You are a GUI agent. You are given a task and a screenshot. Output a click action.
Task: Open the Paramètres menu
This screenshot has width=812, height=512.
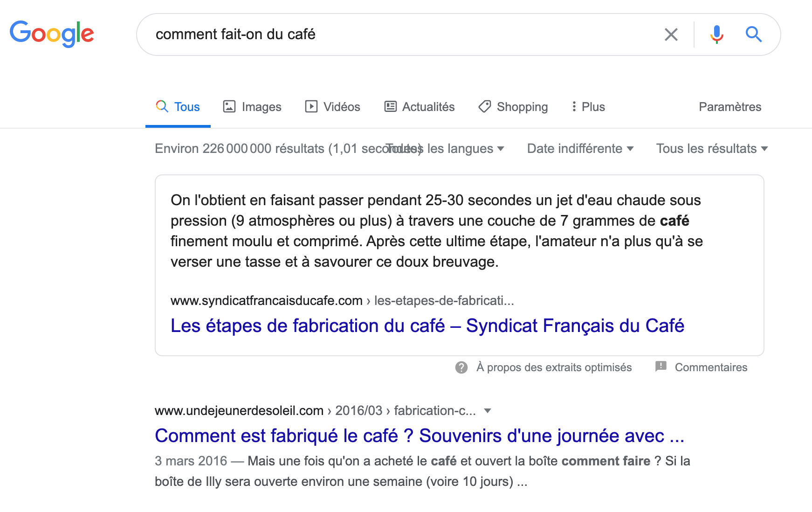pyautogui.click(x=729, y=106)
